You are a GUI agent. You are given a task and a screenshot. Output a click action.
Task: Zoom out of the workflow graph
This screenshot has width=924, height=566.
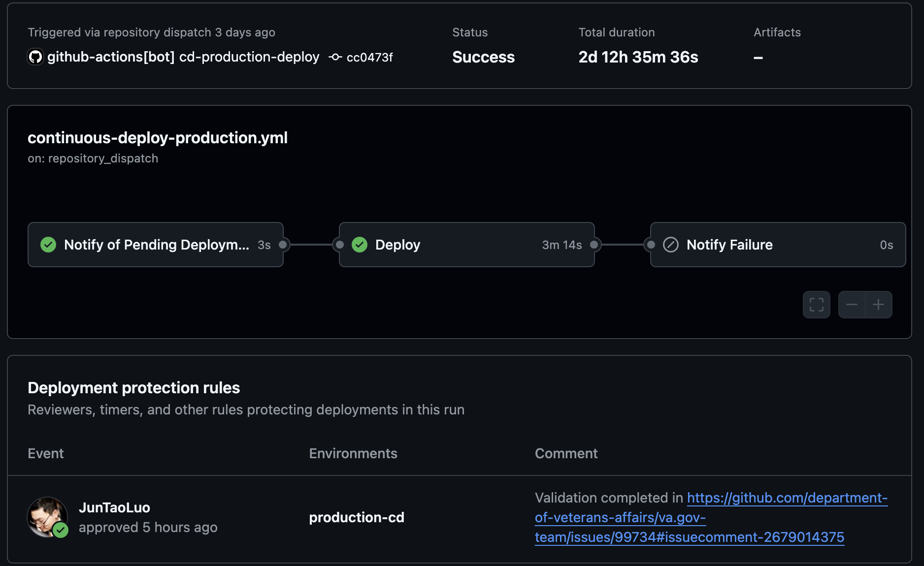(x=852, y=305)
